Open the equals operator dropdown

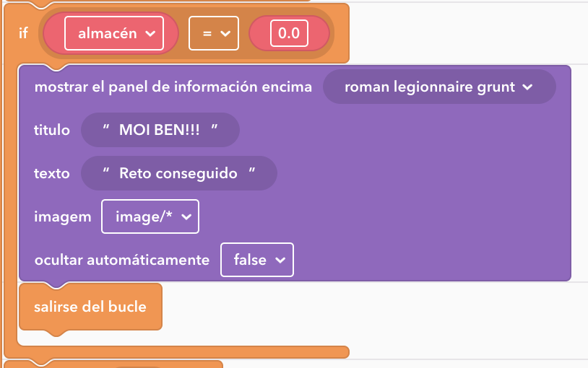214,33
